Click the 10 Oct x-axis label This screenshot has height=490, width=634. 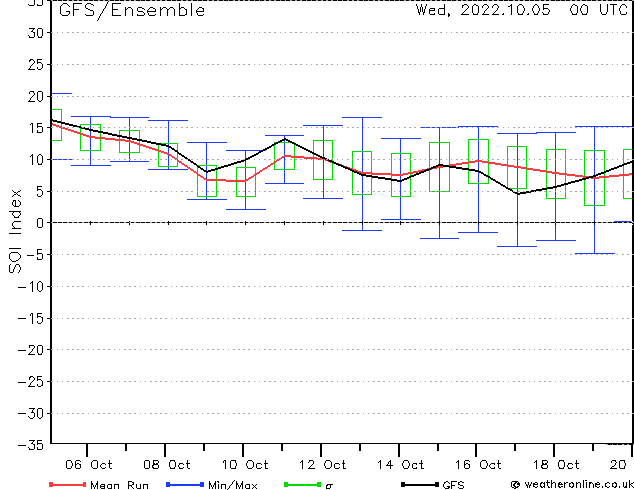coord(245,465)
